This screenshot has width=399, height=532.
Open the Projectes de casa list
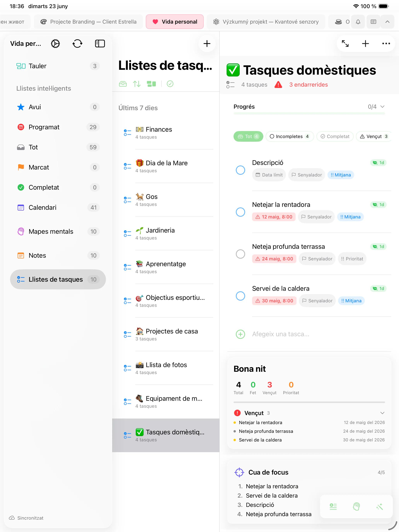166,335
